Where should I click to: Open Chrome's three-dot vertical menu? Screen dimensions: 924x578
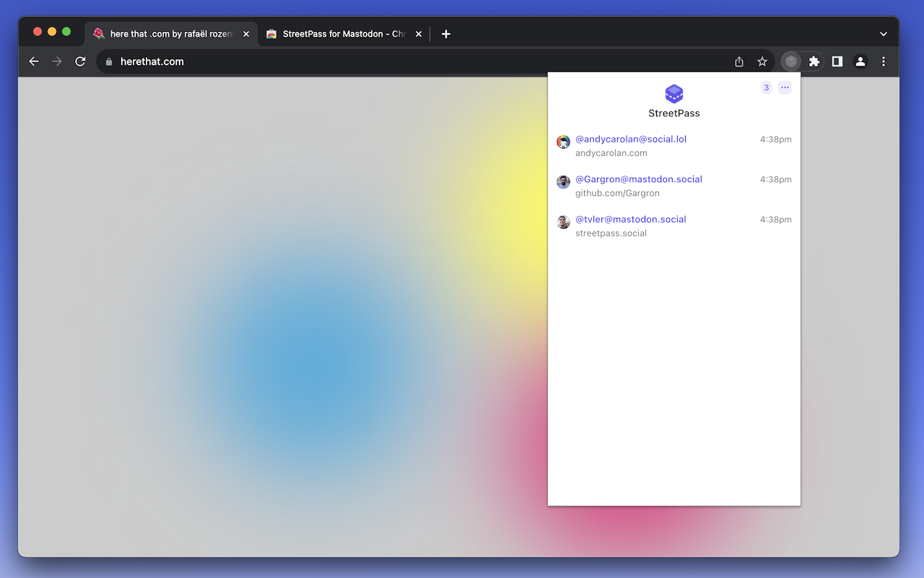[x=884, y=61]
